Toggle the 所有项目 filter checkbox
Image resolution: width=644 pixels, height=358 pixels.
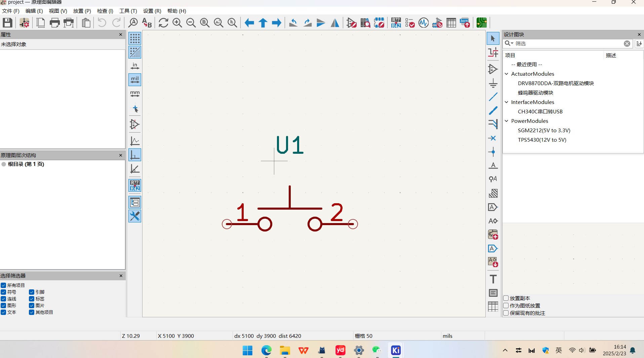coord(3,285)
